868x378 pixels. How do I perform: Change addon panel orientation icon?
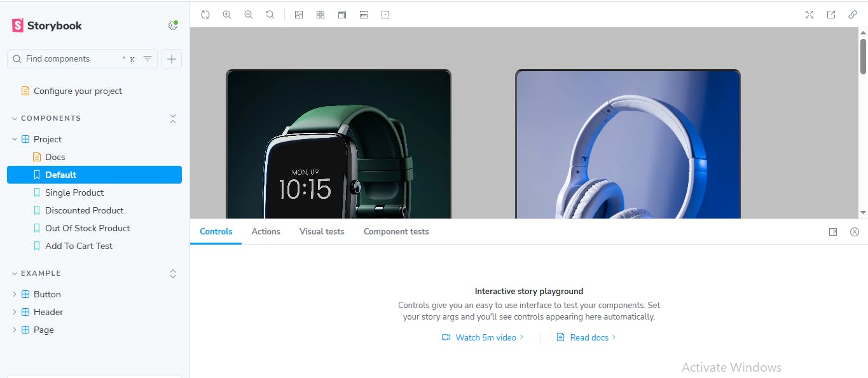833,231
